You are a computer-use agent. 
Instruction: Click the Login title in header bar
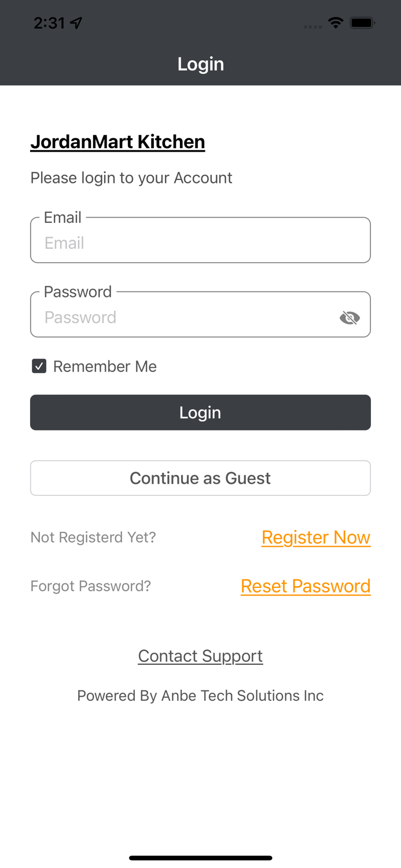point(200,64)
